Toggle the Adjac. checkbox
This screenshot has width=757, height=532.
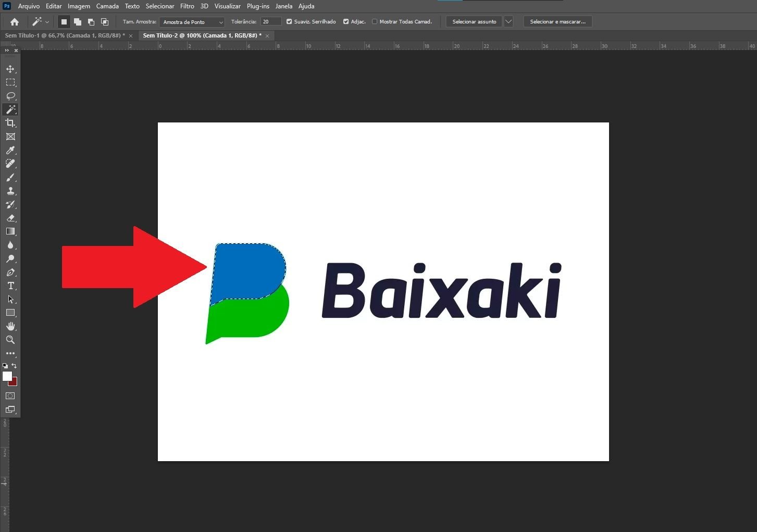[346, 21]
